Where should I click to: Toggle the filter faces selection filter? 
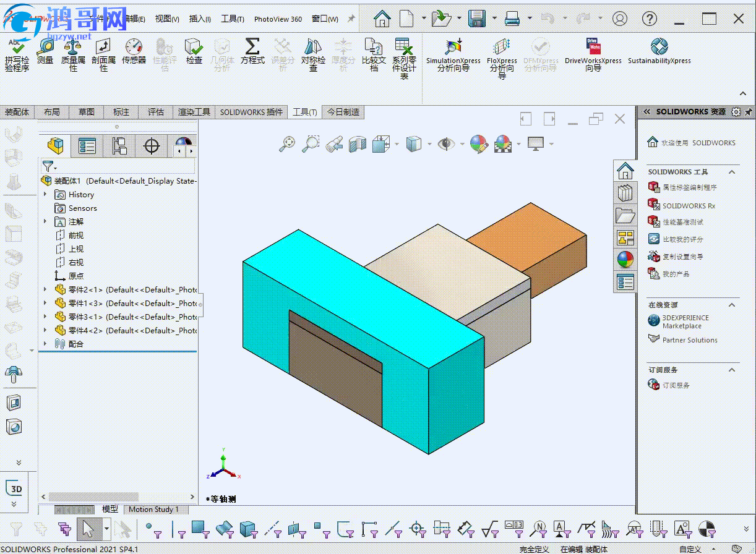(201, 530)
